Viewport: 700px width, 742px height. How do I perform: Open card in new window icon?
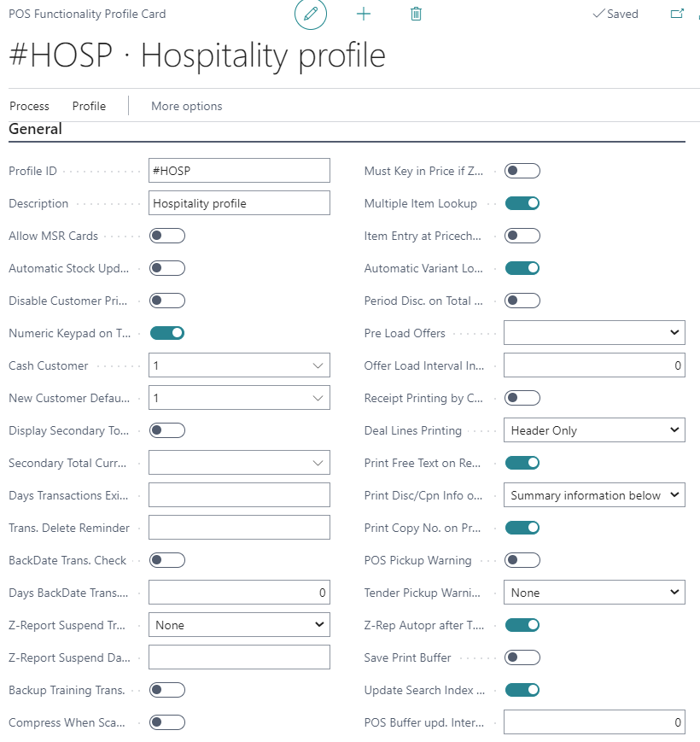678,14
